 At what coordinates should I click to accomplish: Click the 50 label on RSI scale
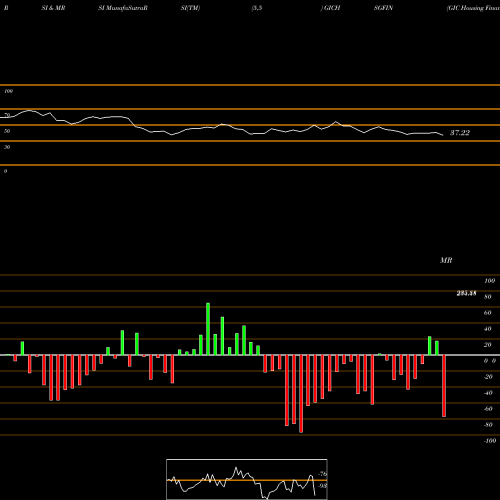[x=7, y=131]
